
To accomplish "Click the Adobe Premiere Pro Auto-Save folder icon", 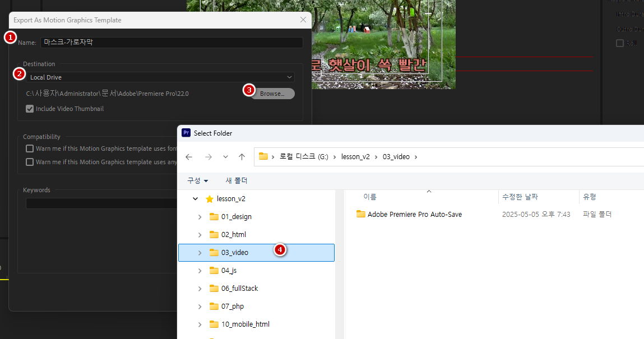I will click(x=361, y=214).
